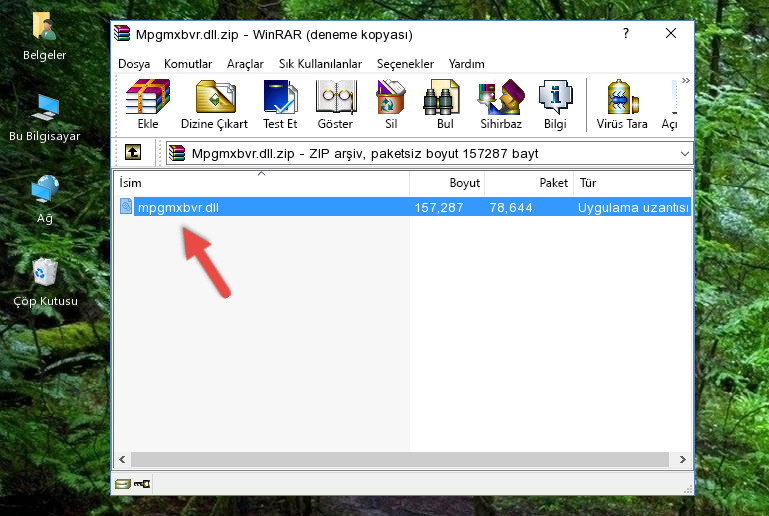Open the Dosya menu
Screen dimensions: 769x516
(x=134, y=64)
